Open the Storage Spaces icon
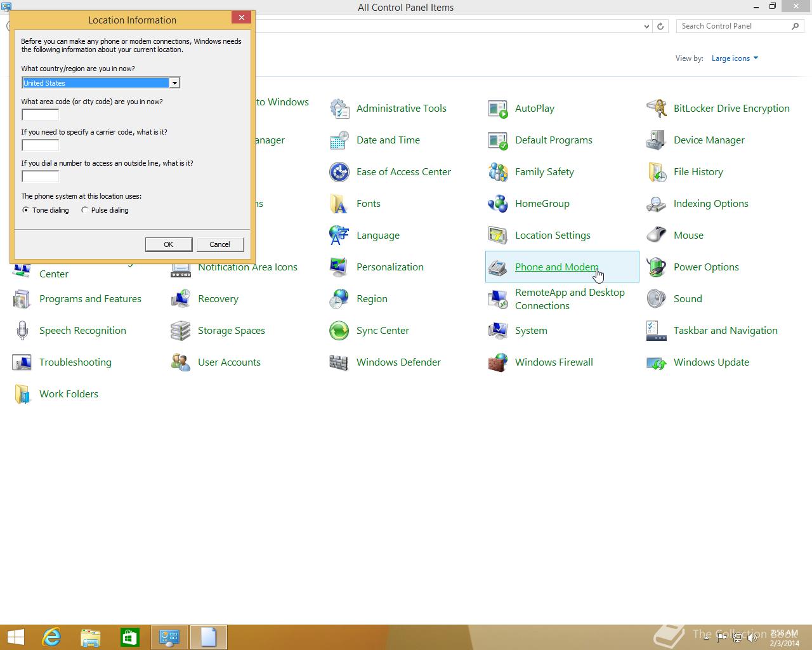The height and width of the screenshot is (650, 812). click(x=181, y=331)
